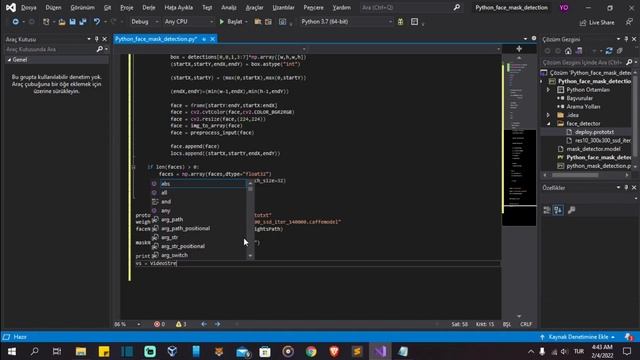640x360 pixels.
Task: Click the Başlat run button
Action: point(233,22)
